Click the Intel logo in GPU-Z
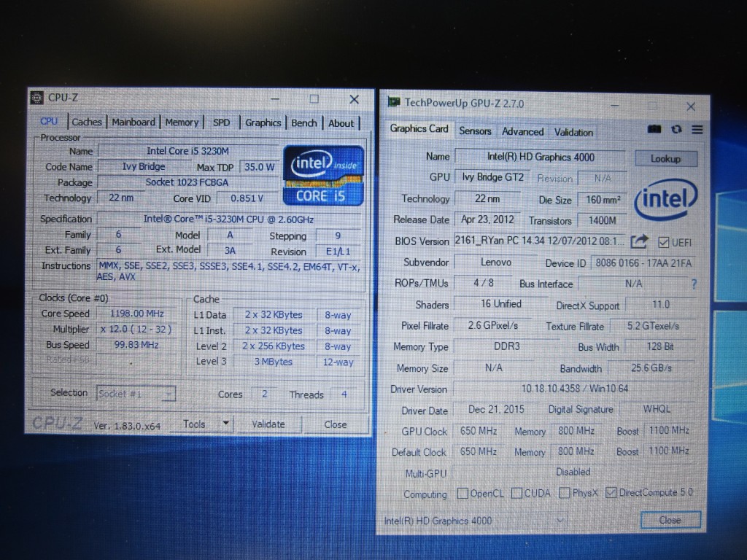The height and width of the screenshot is (560, 747). click(x=665, y=199)
